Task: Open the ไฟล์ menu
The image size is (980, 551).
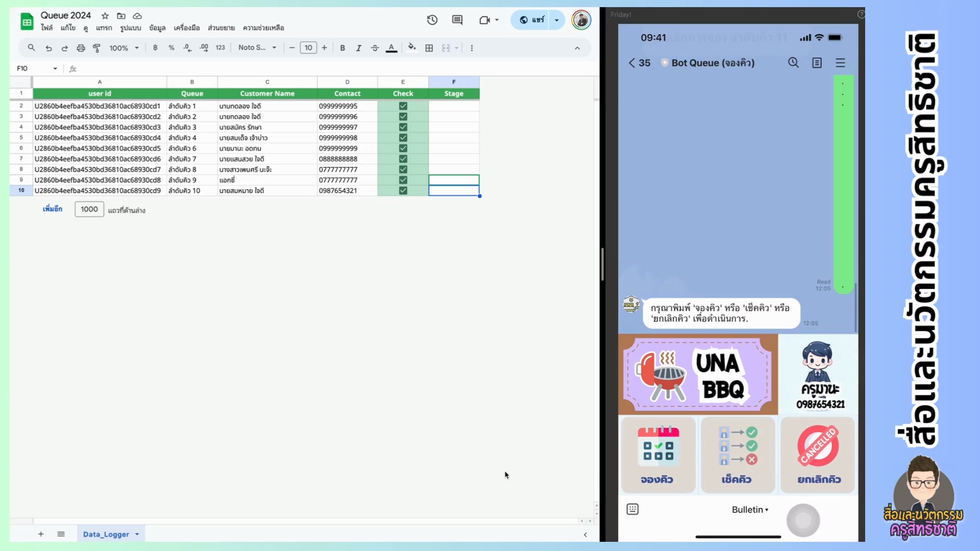Action: tap(46, 28)
